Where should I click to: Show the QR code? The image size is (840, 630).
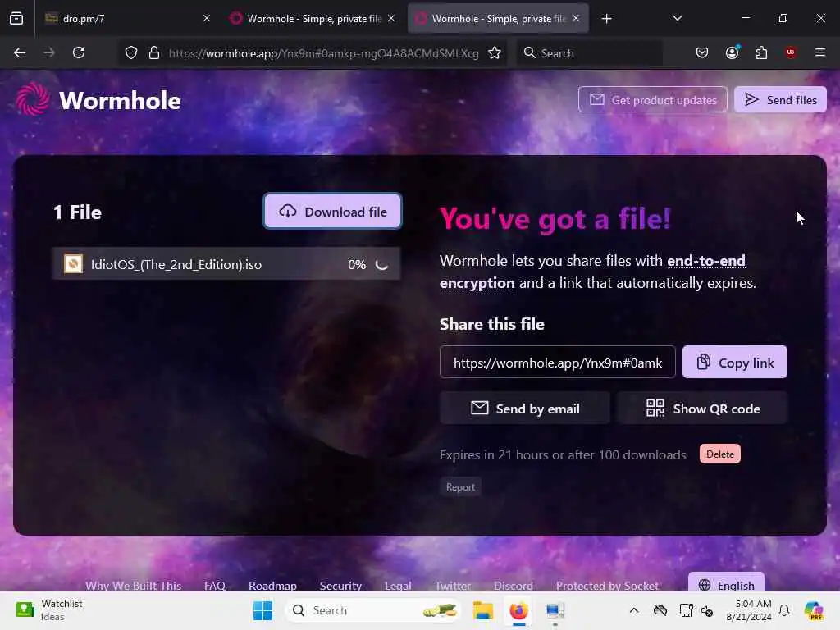[x=702, y=409]
